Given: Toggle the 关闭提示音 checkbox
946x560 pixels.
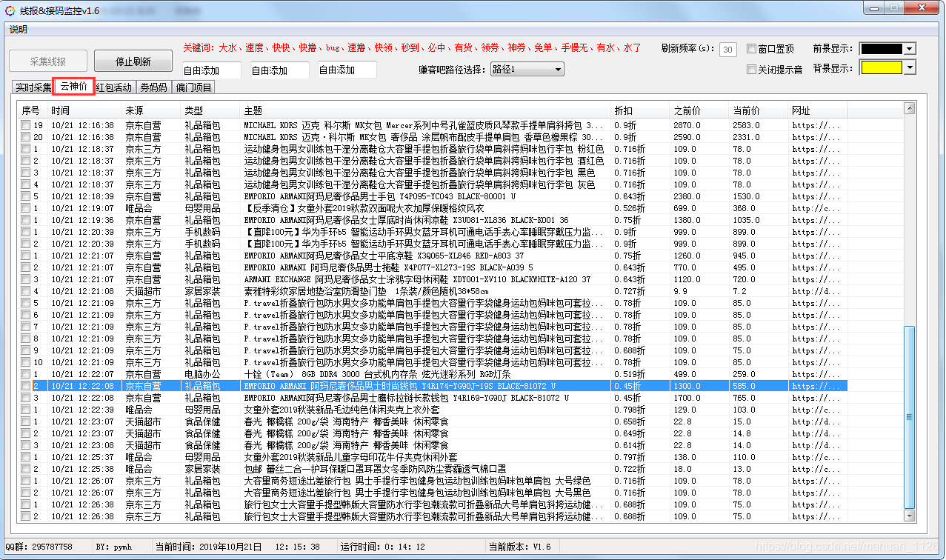Looking at the screenshot, I should tap(751, 70).
